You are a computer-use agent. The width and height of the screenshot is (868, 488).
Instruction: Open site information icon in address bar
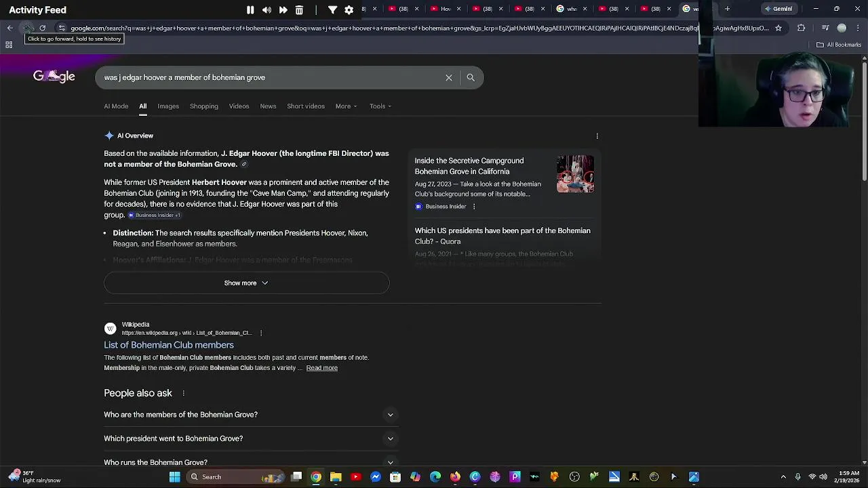point(62,28)
